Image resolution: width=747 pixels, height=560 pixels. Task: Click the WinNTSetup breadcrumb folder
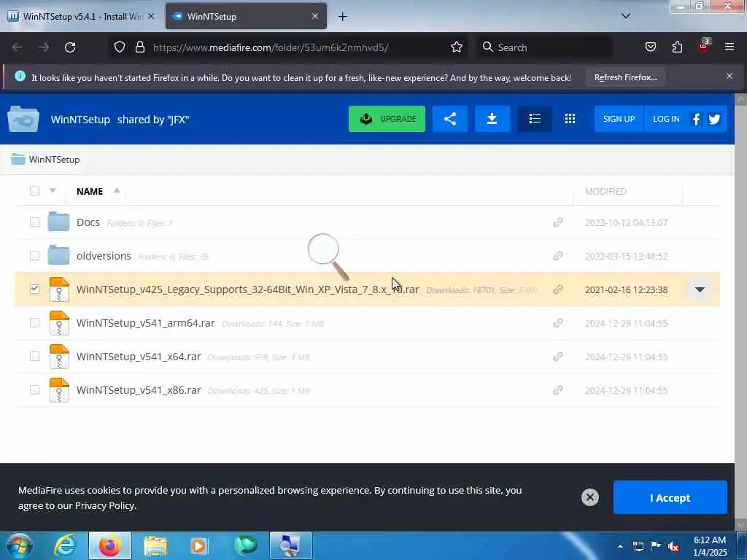click(45, 160)
